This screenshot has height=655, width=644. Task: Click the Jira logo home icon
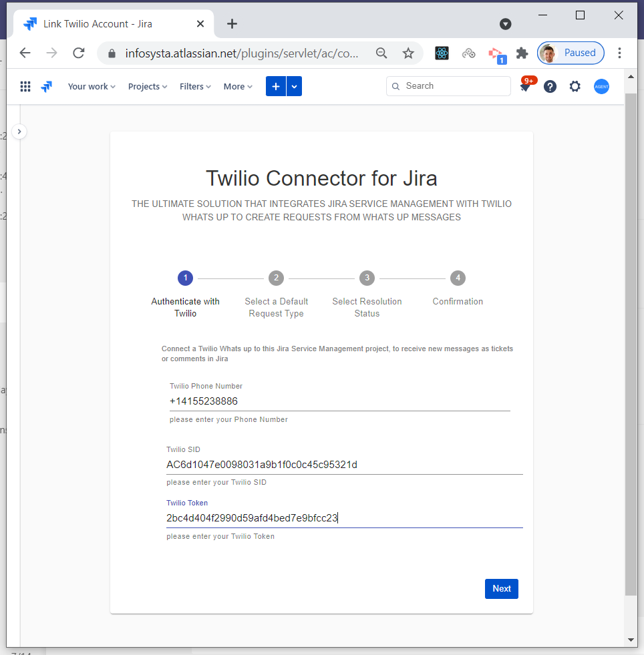pyautogui.click(x=46, y=87)
